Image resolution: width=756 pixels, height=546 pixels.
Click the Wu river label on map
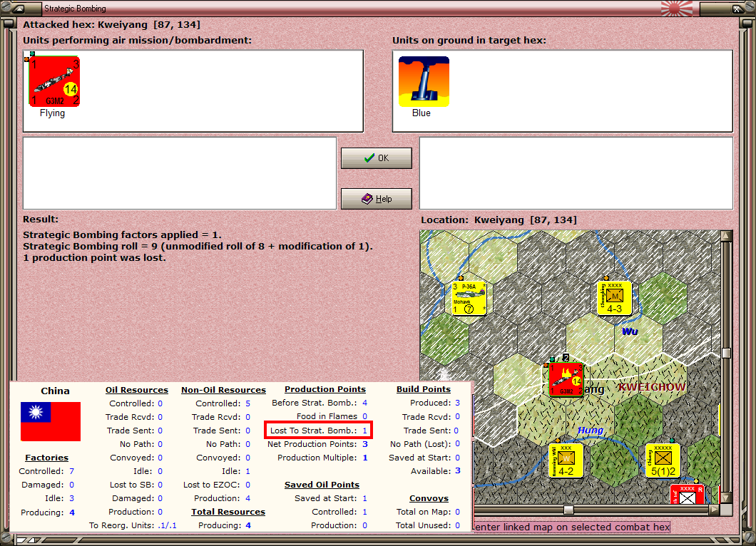click(630, 331)
